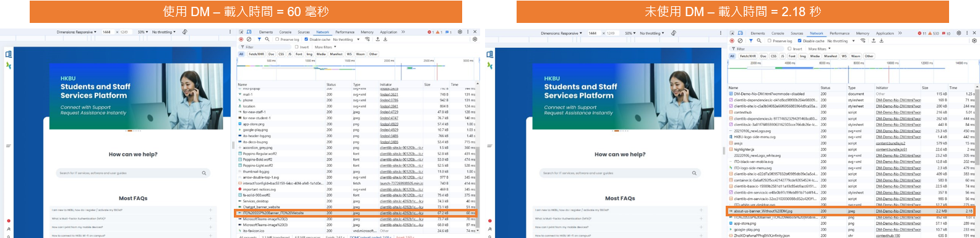
Task: Toggle device toolbar icon in 60 毫秒 DevTools
Action: tap(249, 32)
